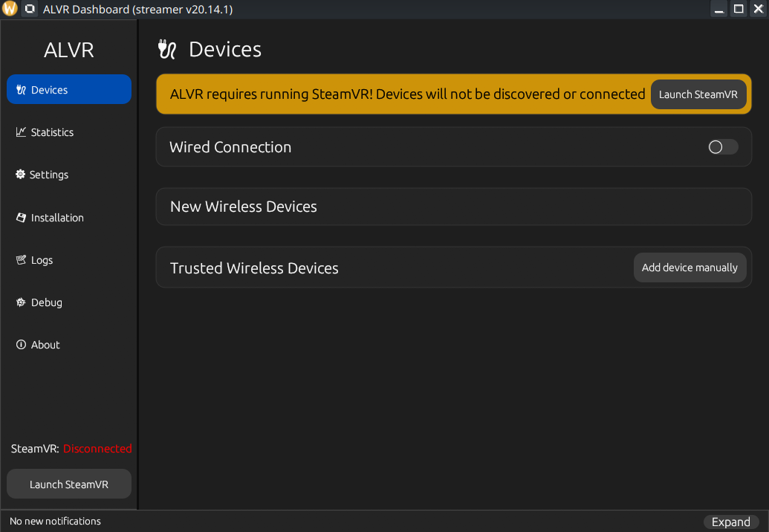Viewport: 769px width, 532px height.
Task: Launch SteamVR from the sidebar bottom button
Action: coord(69,484)
